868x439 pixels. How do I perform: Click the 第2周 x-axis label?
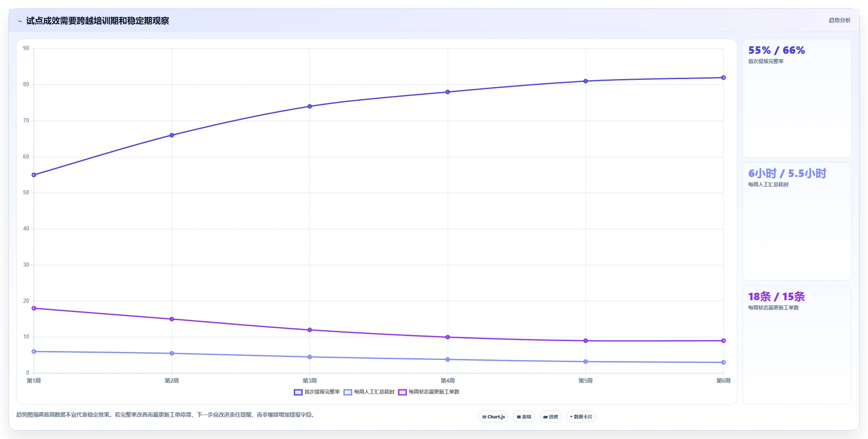tap(172, 381)
